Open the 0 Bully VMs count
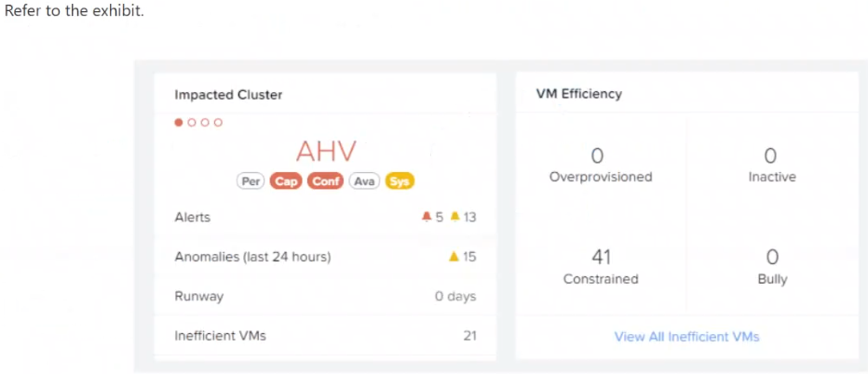The height and width of the screenshot is (374, 868). 772,257
